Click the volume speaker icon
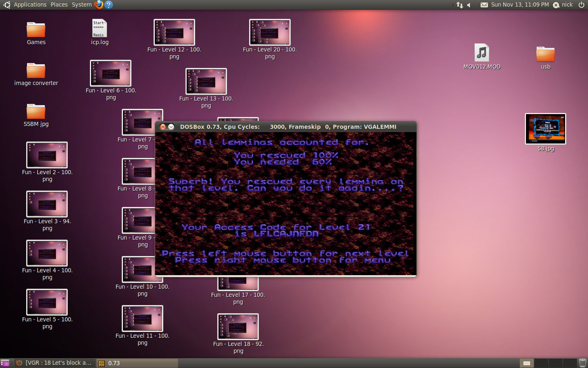Screen dimensions: 588x368 (470, 5)
